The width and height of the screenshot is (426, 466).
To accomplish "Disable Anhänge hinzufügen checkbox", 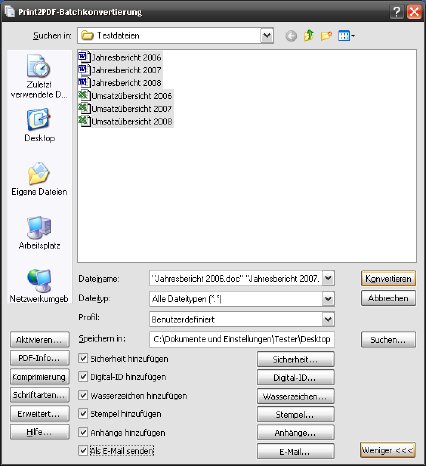I will [x=83, y=432].
